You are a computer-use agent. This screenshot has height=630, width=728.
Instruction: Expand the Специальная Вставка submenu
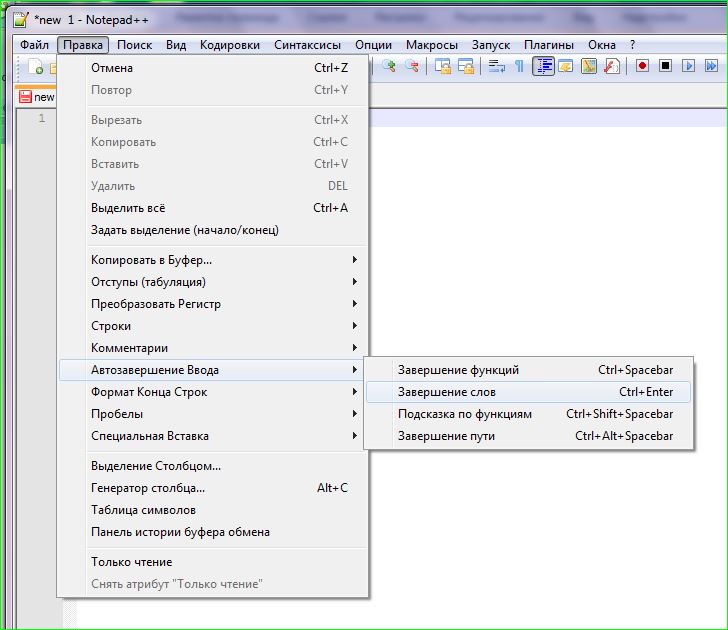click(x=214, y=436)
